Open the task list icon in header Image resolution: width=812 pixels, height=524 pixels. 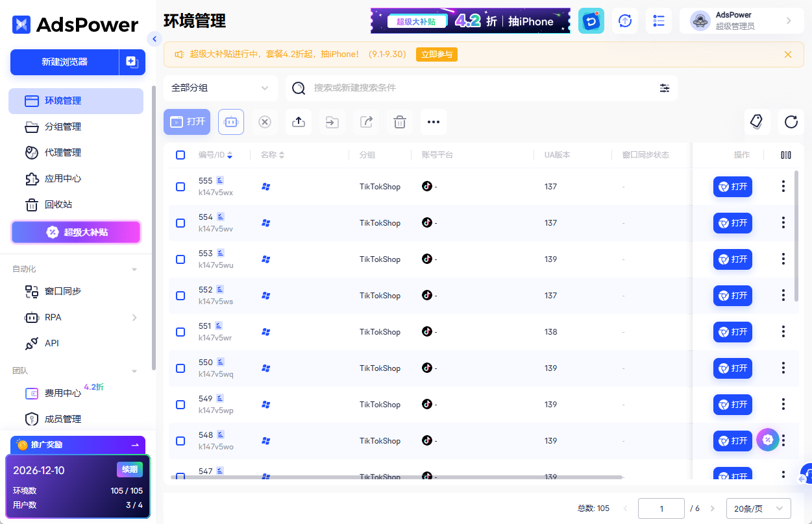click(659, 21)
